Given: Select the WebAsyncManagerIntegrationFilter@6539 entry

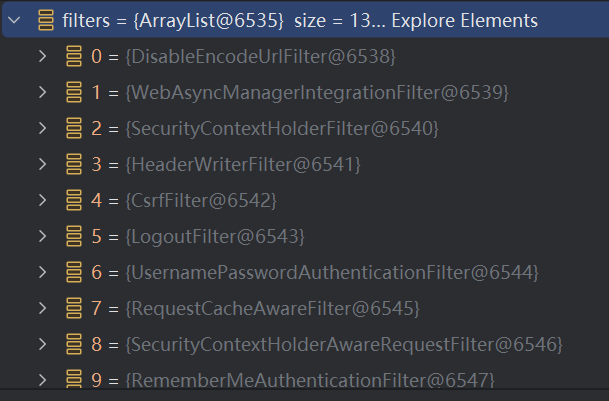Looking at the screenshot, I should (x=317, y=92).
